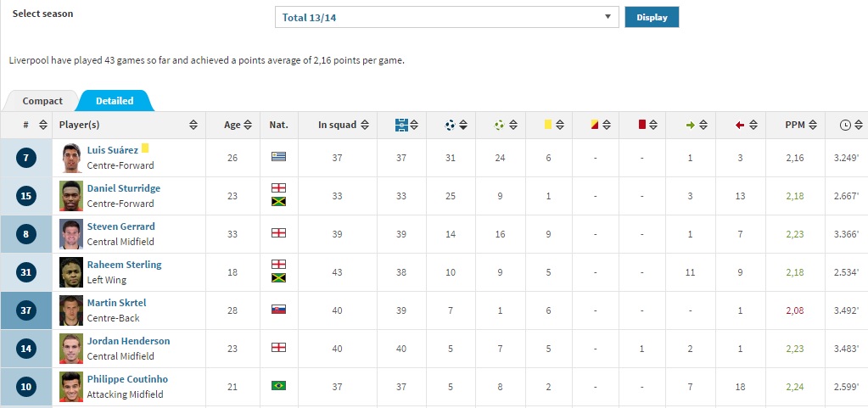Select the Detailed tab
This screenshot has width=868, height=408.
115,101
